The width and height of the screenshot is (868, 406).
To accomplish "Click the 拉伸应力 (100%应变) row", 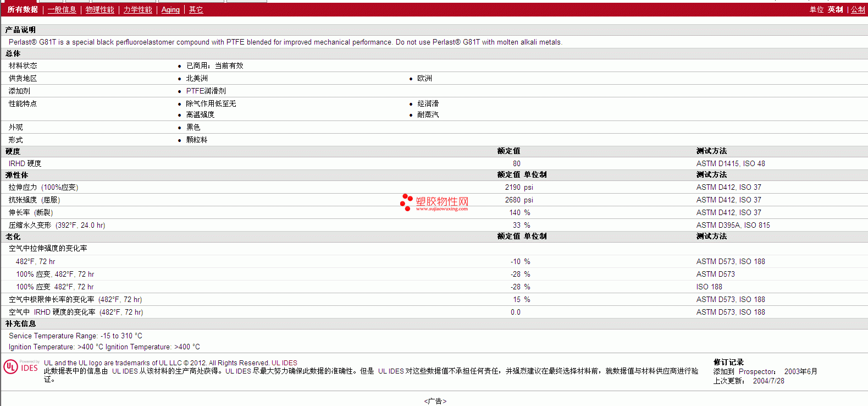I will 434,187.
